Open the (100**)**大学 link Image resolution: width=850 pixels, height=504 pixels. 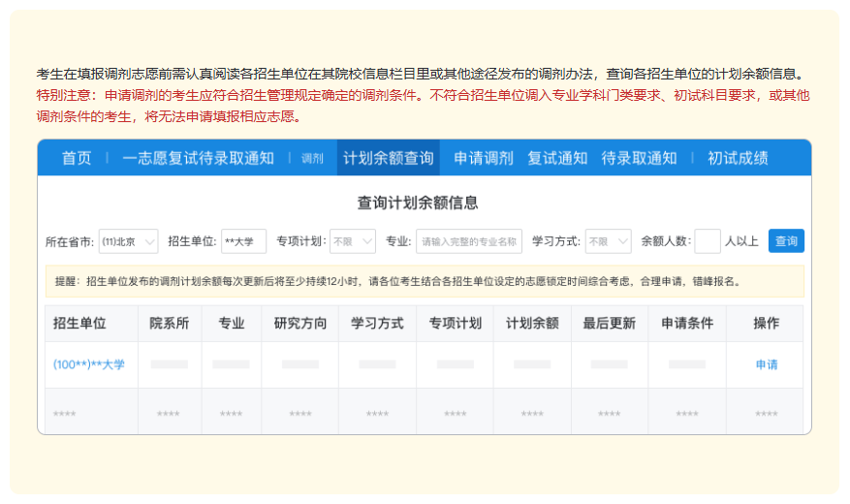click(x=89, y=365)
